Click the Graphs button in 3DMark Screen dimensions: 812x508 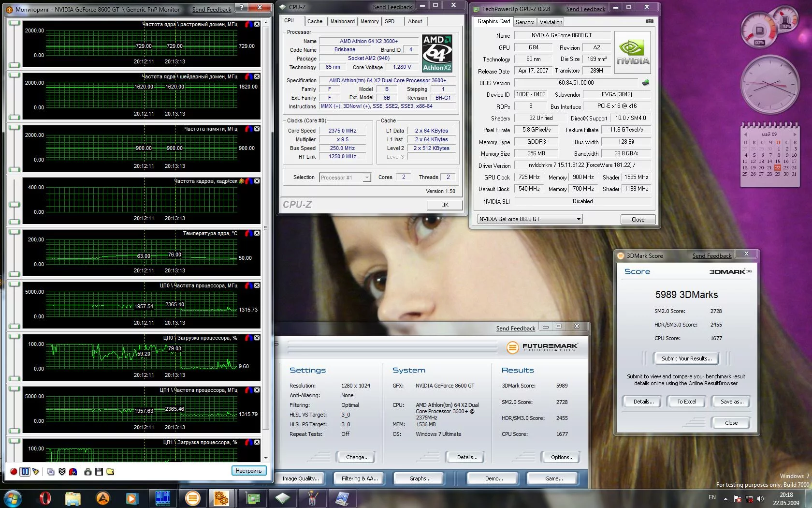pos(420,478)
